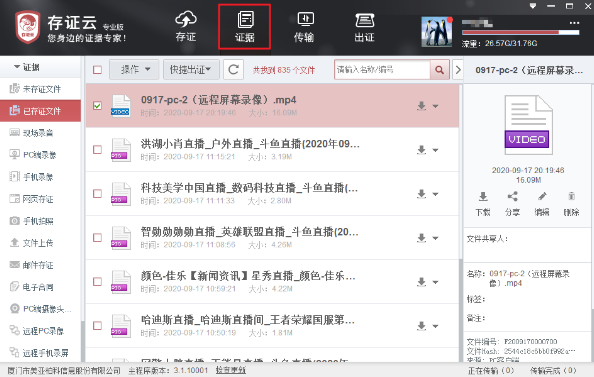The width and height of the screenshot is (594, 377).
Task: Check the 洪湖小肖直播 file checkbox
Action: [97, 150]
